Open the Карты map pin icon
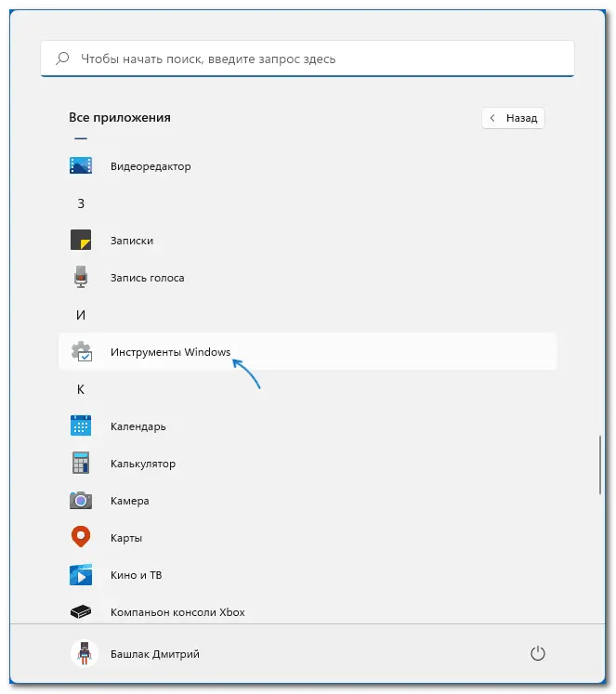 click(x=81, y=538)
